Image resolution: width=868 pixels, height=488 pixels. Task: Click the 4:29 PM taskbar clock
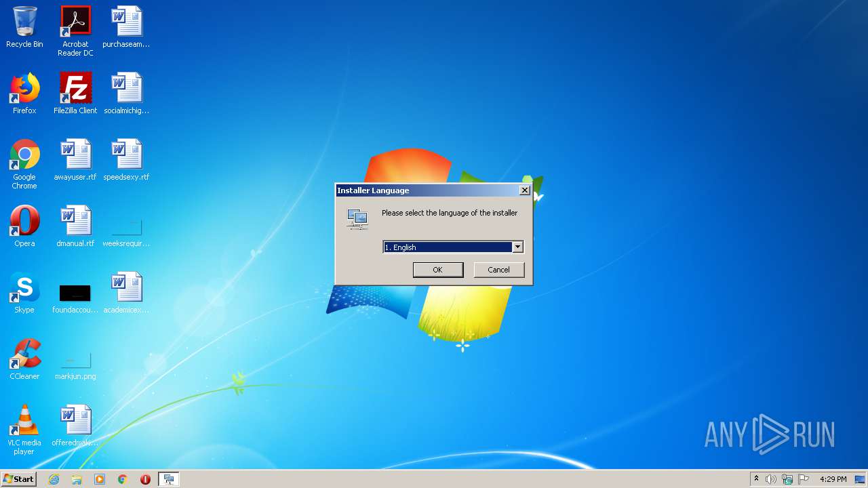(x=833, y=479)
